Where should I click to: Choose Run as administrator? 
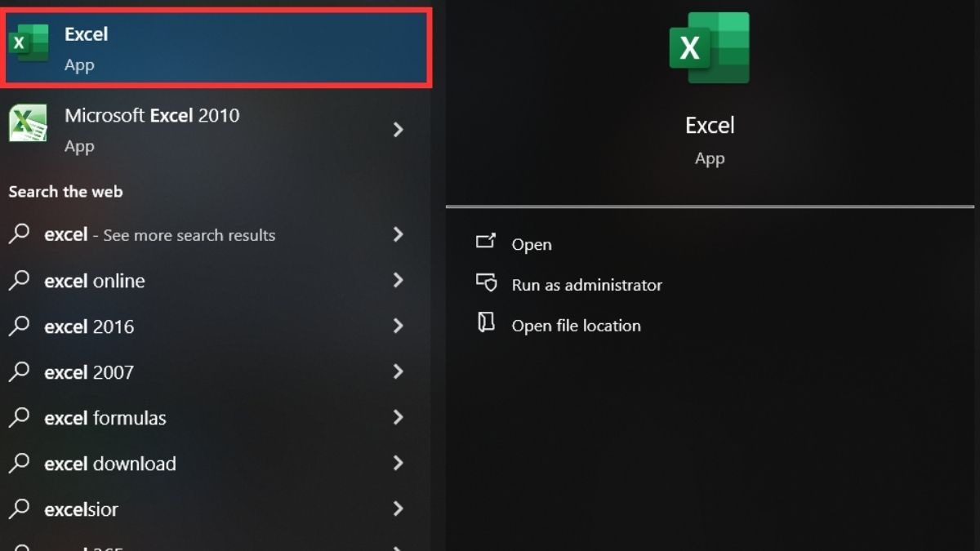pyautogui.click(x=586, y=285)
